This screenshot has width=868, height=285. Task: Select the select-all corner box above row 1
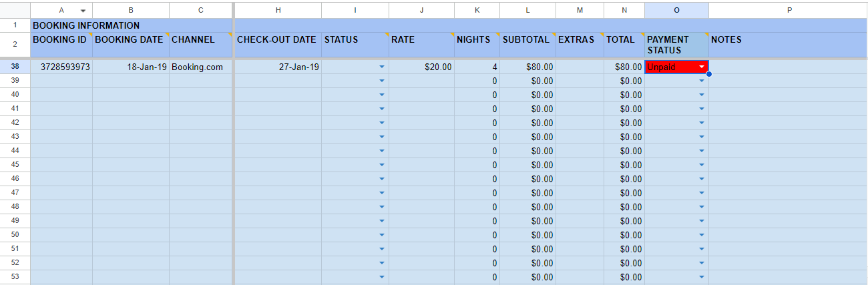(x=15, y=10)
